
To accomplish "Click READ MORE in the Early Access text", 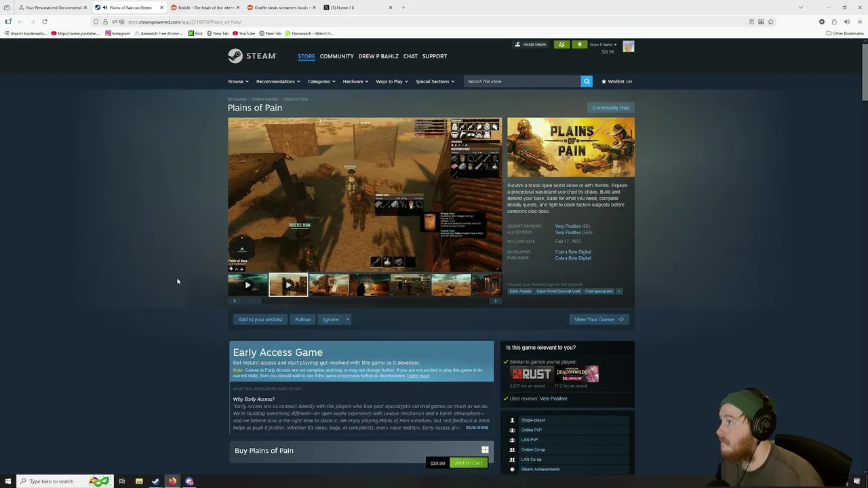I will [x=477, y=428].
